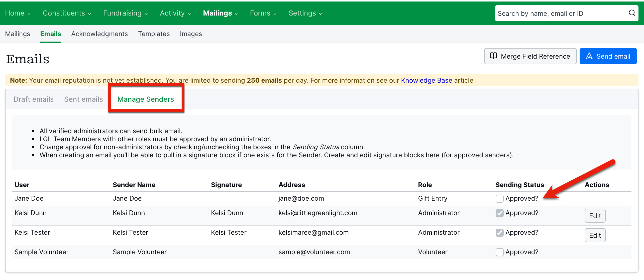Viewport: 644px width, 280px height.
Task: Toggle Approved checkbox for Kelsi Dunn
Action: [499, 213]
